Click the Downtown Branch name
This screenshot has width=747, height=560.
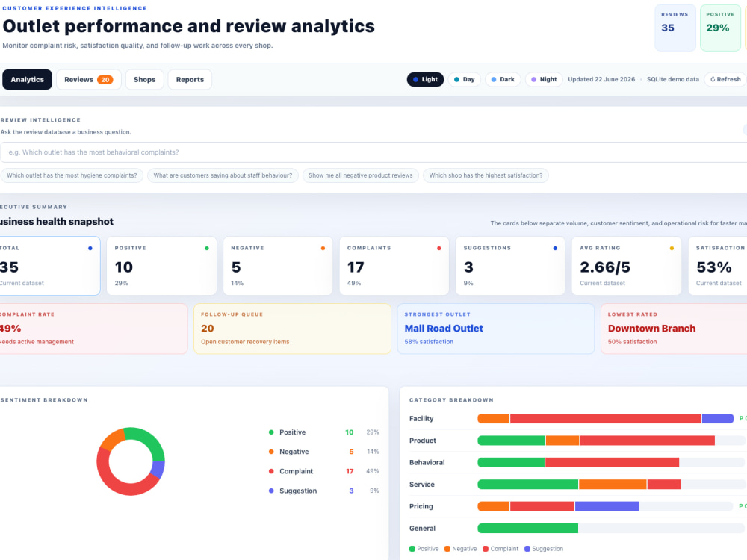coord(651,328)
